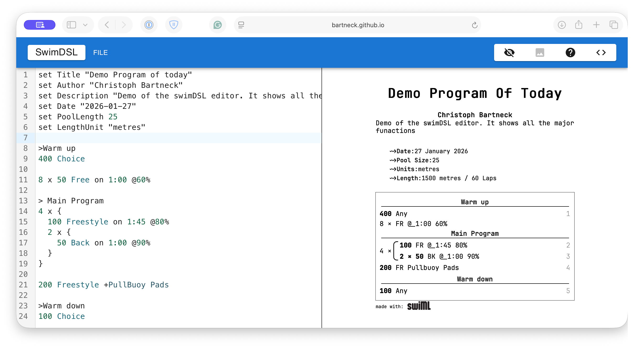Viewport: 644px width, 348px height.
Task: Click the shield privacy extension icon
Action: pyautogui.click(x=174, y=25)
